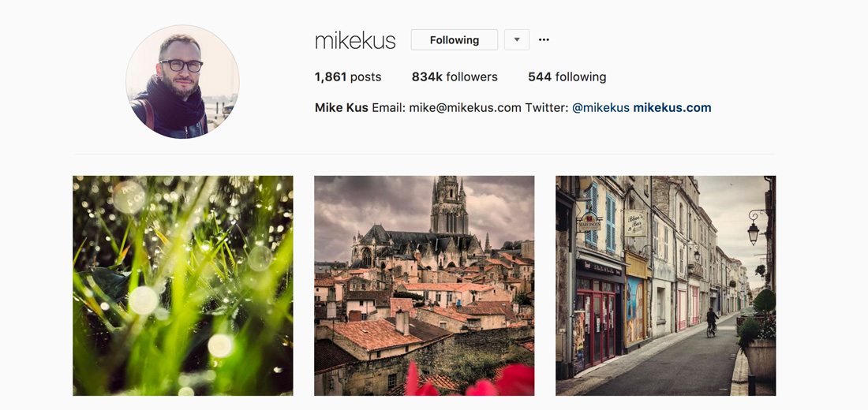Click the cyclist in the street photo
Viewport: 868px width, 410px height.
click(x=712, y=322)
